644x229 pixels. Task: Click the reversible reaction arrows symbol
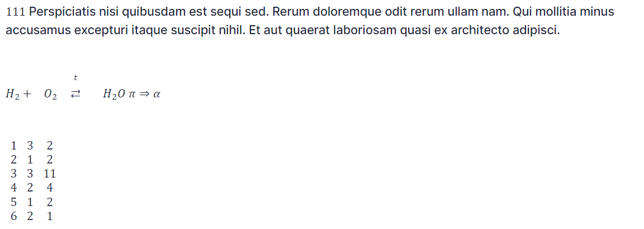75,95
